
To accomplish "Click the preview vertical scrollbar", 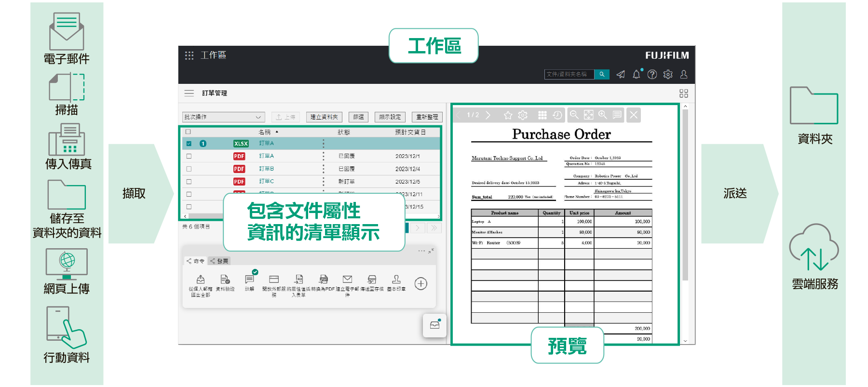I will (x=685, y=195).
